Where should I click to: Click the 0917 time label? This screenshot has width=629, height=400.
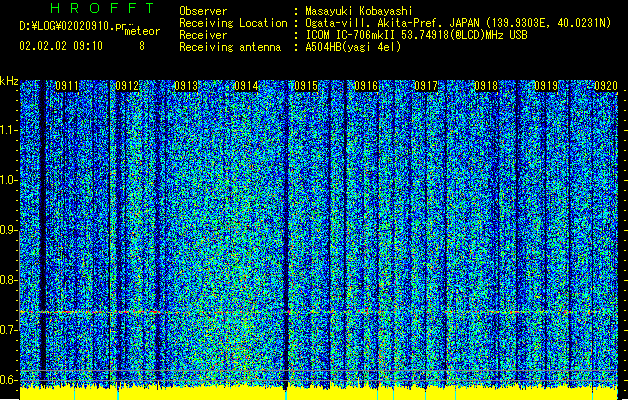coord(426,86)
